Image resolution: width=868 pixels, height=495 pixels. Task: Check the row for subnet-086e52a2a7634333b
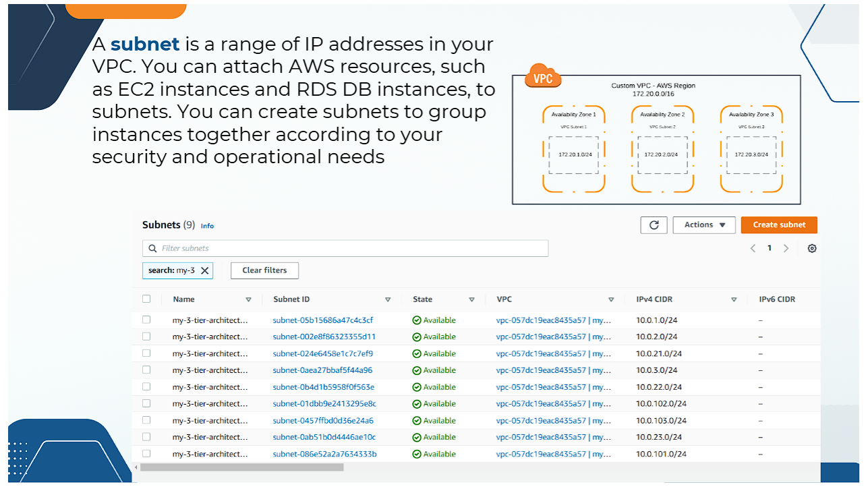tap(146, 454)
